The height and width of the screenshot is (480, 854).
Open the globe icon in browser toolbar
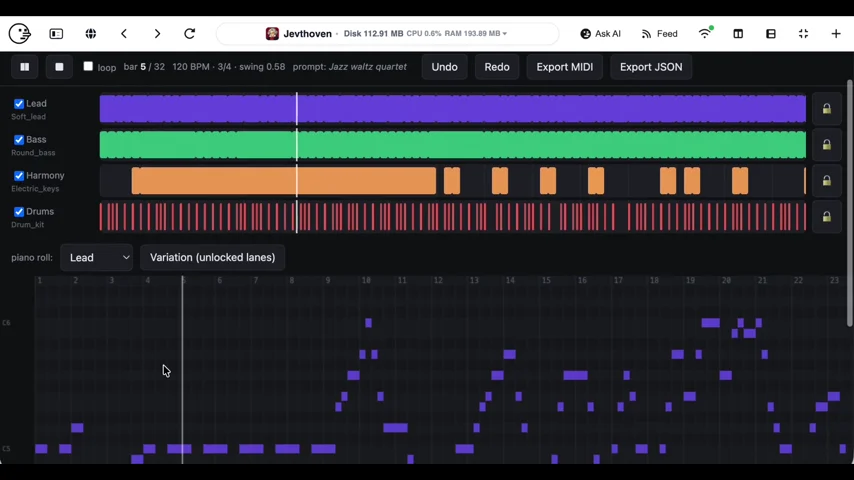91,34
